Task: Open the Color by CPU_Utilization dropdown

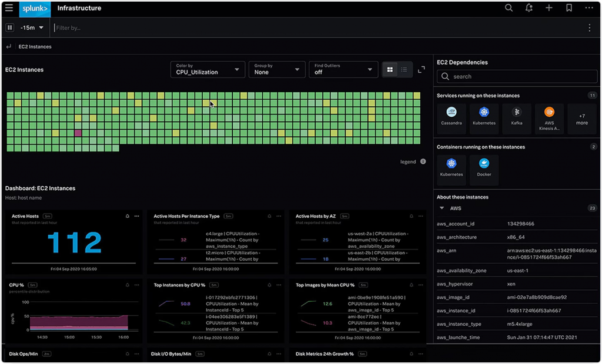Action: pyautogui.click(x=207, y=69)
